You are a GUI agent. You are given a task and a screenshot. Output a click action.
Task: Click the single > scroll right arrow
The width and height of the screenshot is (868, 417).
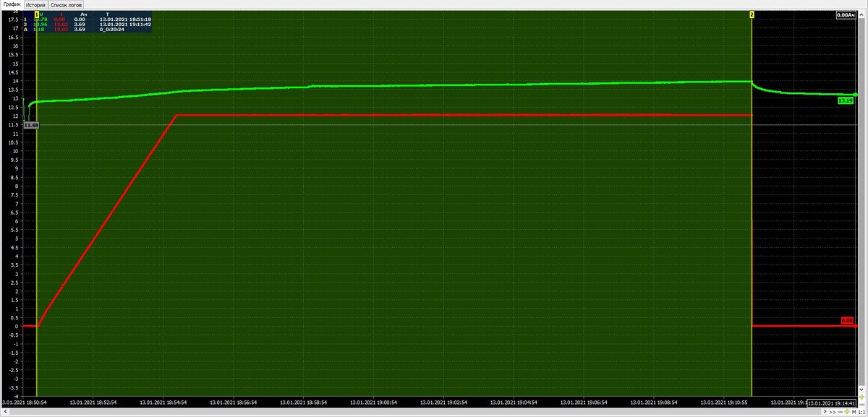click(825, 411)
